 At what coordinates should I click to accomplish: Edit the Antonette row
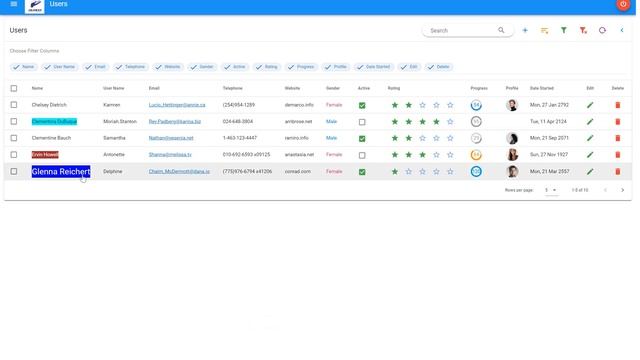pos(590,155)
